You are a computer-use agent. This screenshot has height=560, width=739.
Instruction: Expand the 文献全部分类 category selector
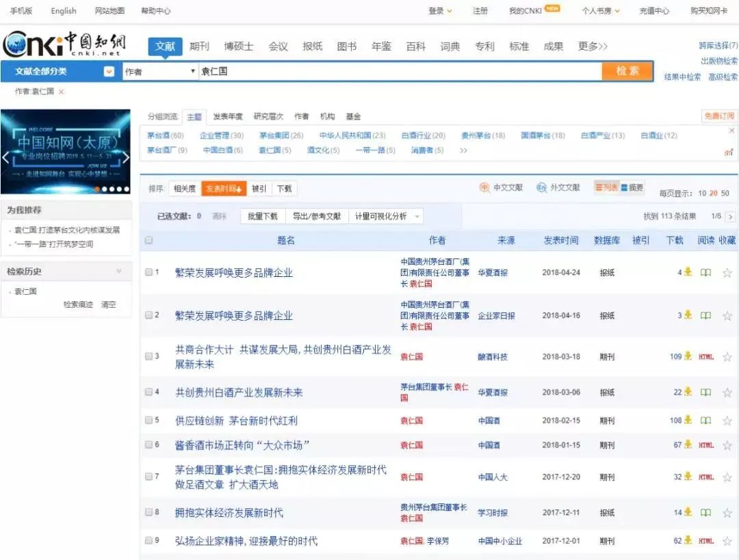(x=109, y=72)
